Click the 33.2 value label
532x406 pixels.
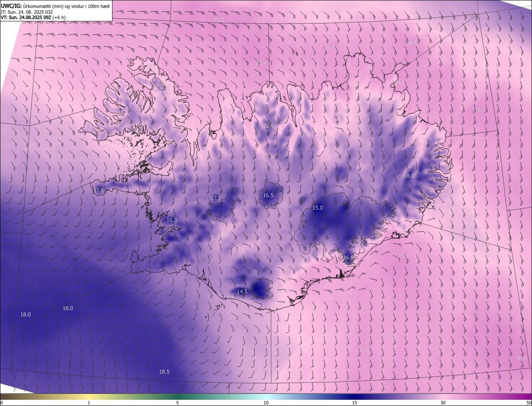390,337
